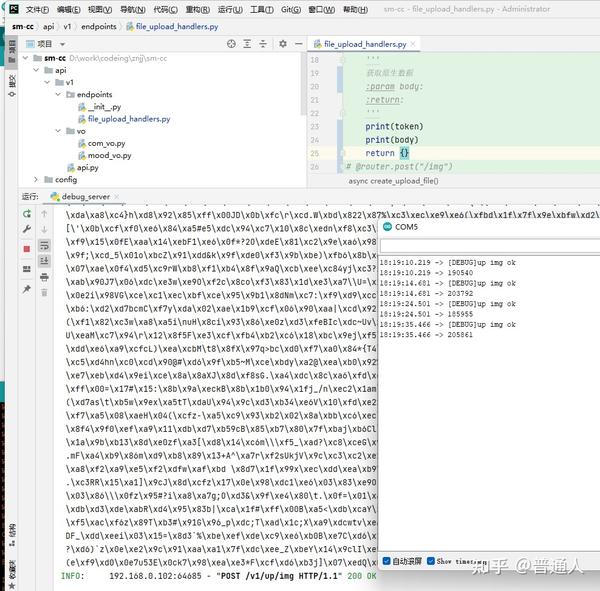Open the 工具(T) menu
The image size is (600, 591).
pos(262,10)
